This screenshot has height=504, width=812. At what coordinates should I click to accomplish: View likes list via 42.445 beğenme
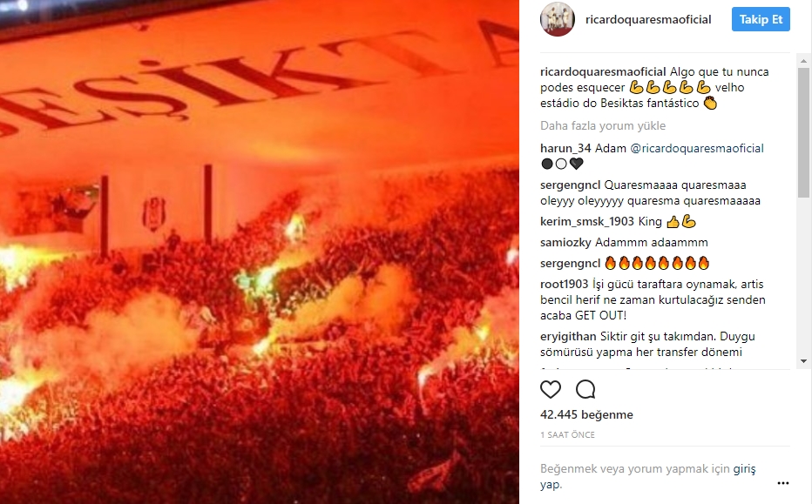(x=586, y=414)
